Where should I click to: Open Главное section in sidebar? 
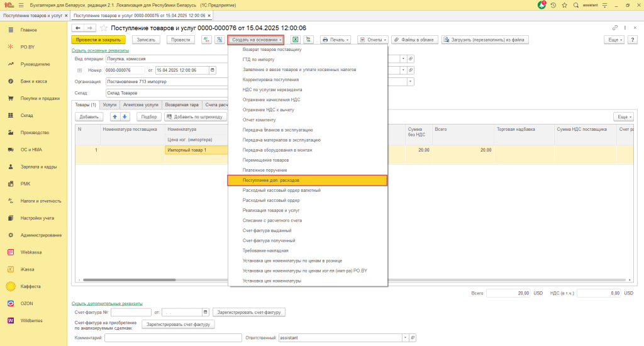click(x=29, y=30)
